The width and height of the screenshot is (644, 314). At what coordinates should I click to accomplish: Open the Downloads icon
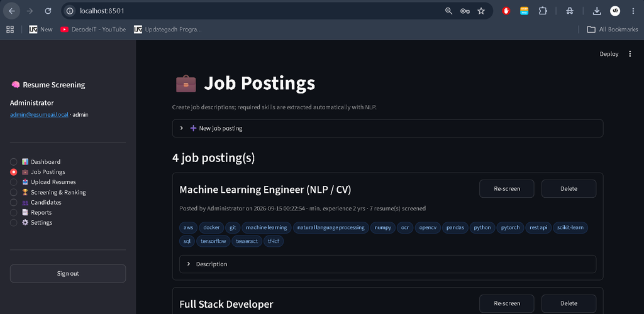coord(597,11)
